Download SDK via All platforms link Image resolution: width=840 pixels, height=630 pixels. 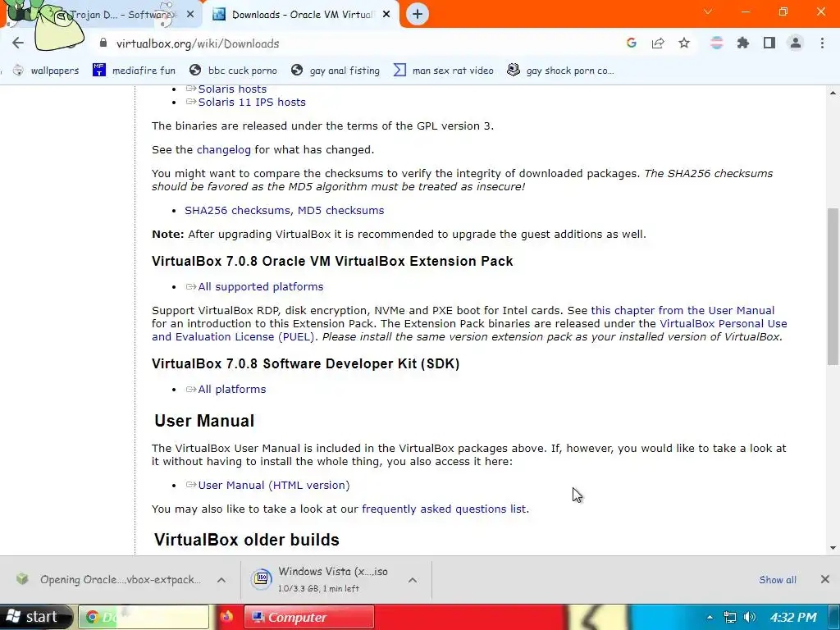232,389
